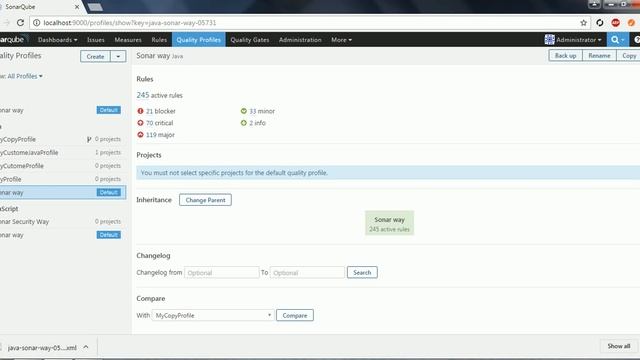Click the inheritance icon beside MyCopyProfile
The height and width of the screenshot is (360, 640).
[x=89, y=139]
